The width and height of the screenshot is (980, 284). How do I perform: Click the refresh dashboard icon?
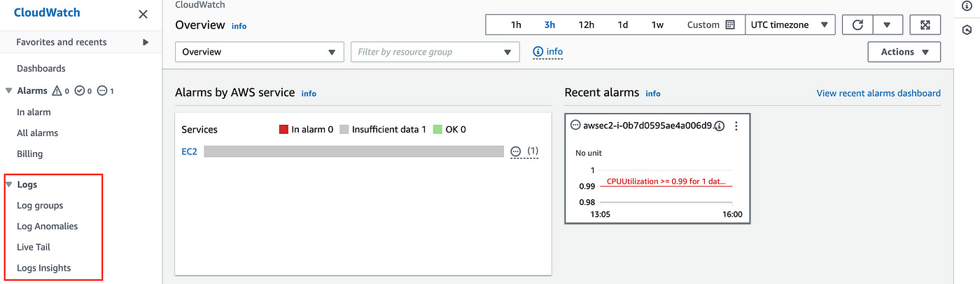[857, 25]
